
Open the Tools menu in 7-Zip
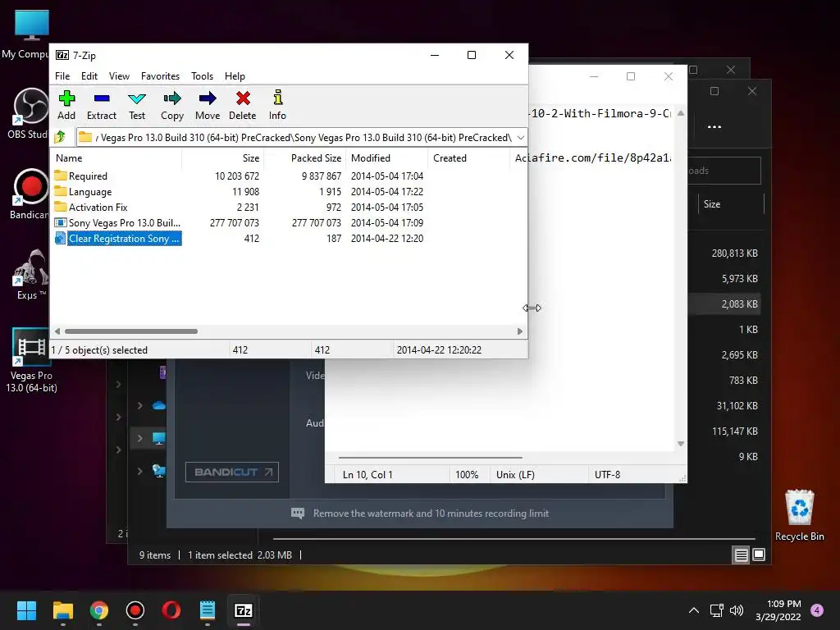202,76
